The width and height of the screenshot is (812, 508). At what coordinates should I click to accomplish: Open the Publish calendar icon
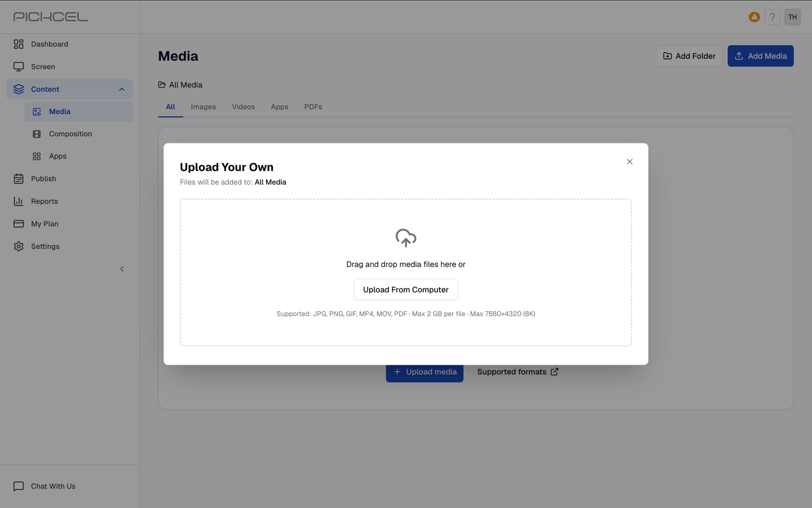[19, 179]
